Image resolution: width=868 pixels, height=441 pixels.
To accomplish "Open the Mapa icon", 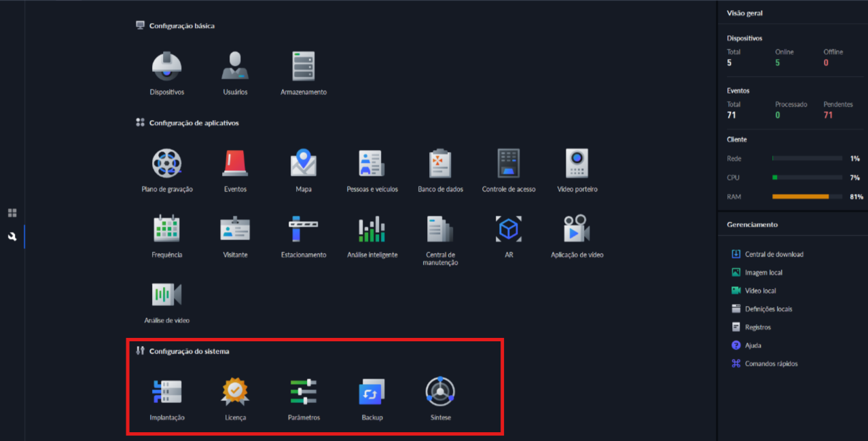I will click(x=304, y=164).
